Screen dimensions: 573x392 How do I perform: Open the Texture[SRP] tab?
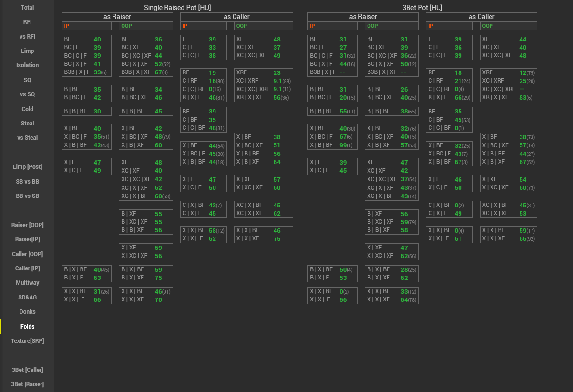[x=27, y=341]
